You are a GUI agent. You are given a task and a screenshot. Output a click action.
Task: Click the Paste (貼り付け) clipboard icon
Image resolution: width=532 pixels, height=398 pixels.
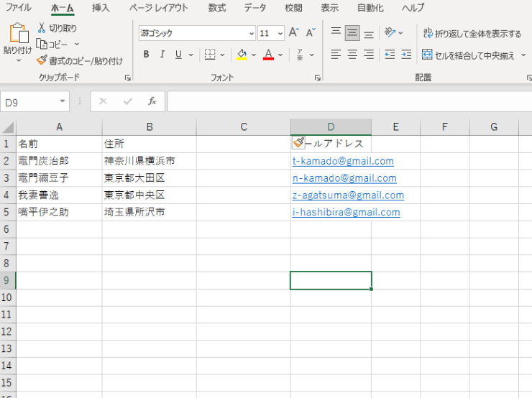(17, 34)
